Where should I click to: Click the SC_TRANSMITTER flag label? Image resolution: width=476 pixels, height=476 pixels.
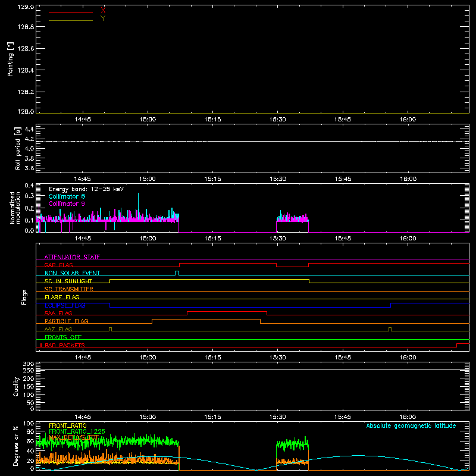[x=69, y=289]
